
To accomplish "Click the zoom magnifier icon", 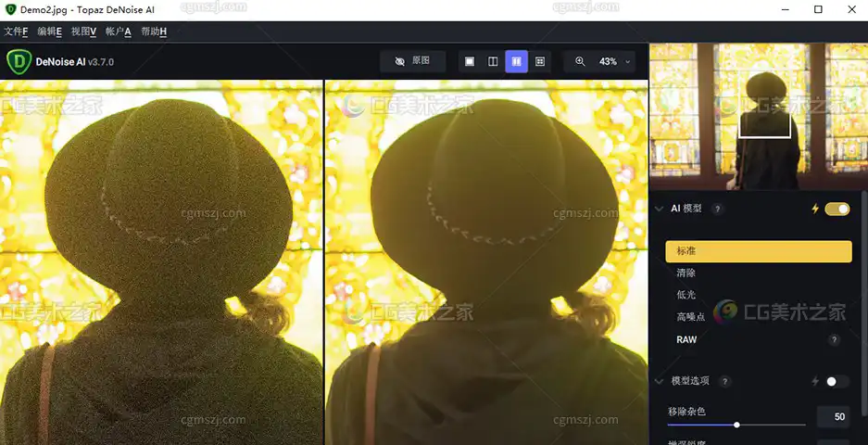I will click(580, 61).
